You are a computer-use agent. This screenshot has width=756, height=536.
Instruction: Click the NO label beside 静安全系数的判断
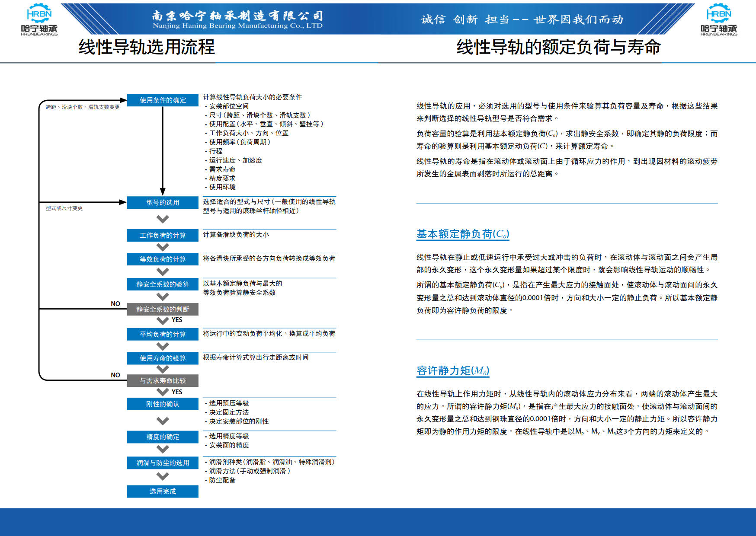115,304
